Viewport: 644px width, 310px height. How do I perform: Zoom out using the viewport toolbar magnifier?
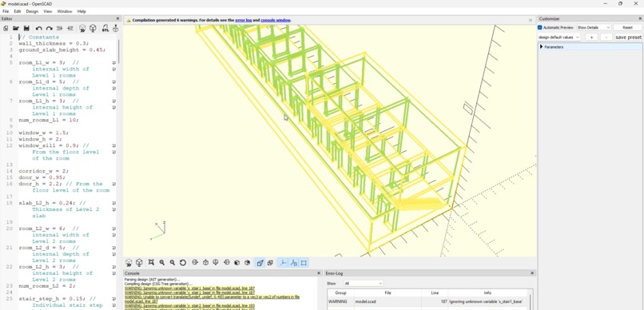(173, 263)
